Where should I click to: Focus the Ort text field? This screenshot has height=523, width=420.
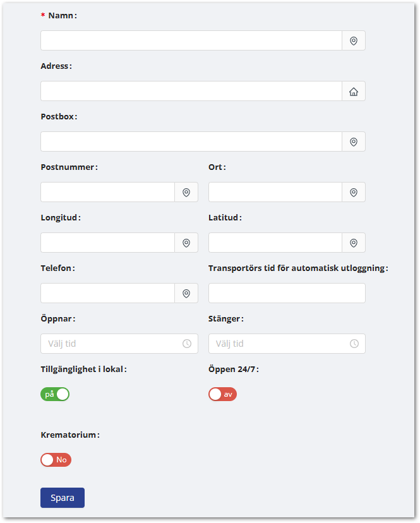[x=275, y=192]
